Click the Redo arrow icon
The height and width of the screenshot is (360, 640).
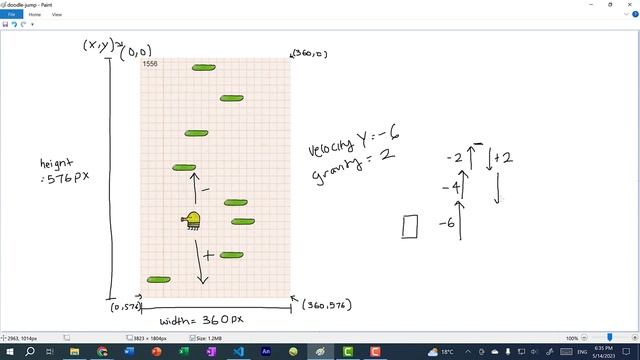23,24
